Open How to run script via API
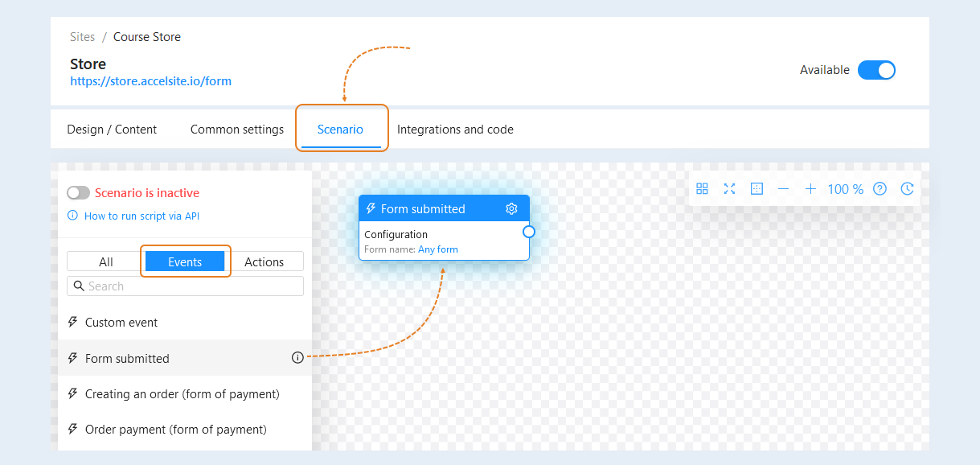Viewport: 980px width, 465px height. (x=141, y=216)
